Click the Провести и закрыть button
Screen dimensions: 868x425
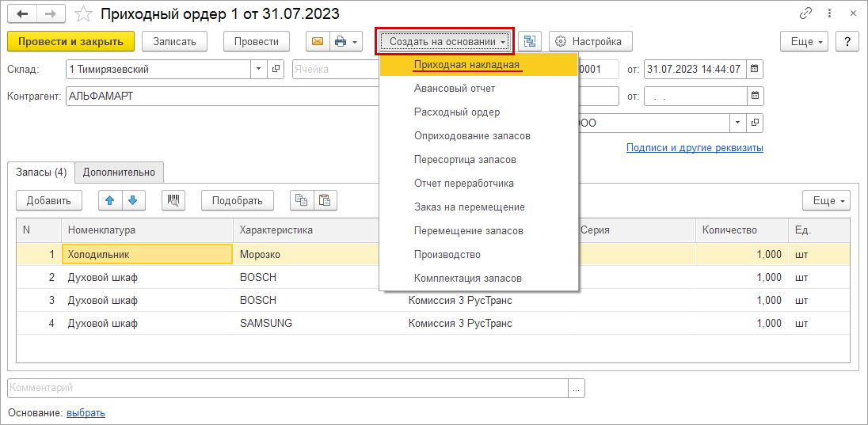click(70, 41)
